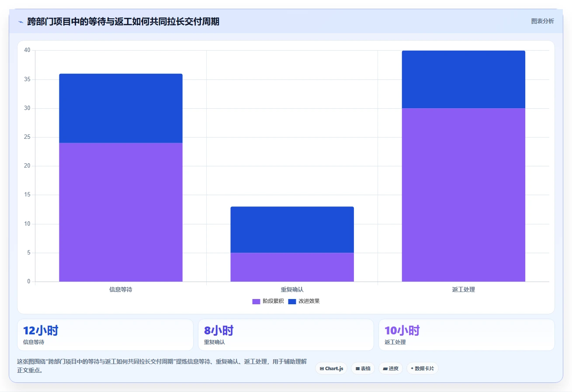This screenshot has width=572, height=392.
Task: Click the 返工处理 x-axis label
Action: pos(463,289)
